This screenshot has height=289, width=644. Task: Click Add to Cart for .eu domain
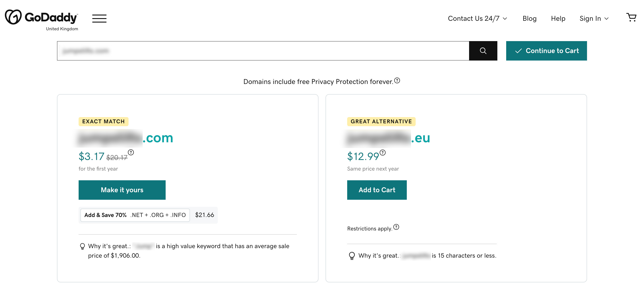(377, 190)
